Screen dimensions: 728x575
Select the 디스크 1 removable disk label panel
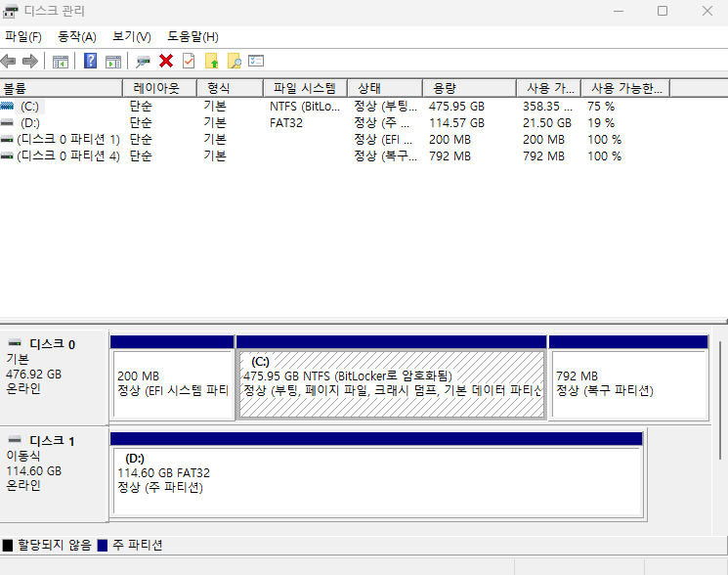point(55,473)
